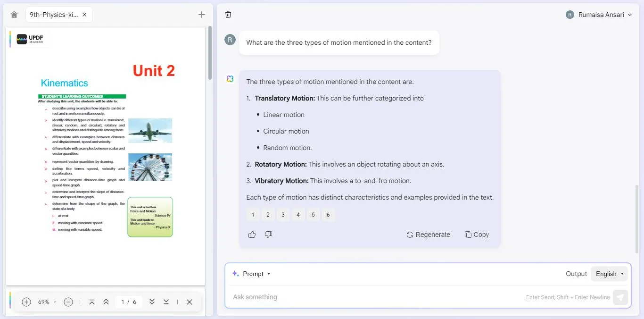Send the message with paper plane icon
644x319 pixels.
(620, 297)
